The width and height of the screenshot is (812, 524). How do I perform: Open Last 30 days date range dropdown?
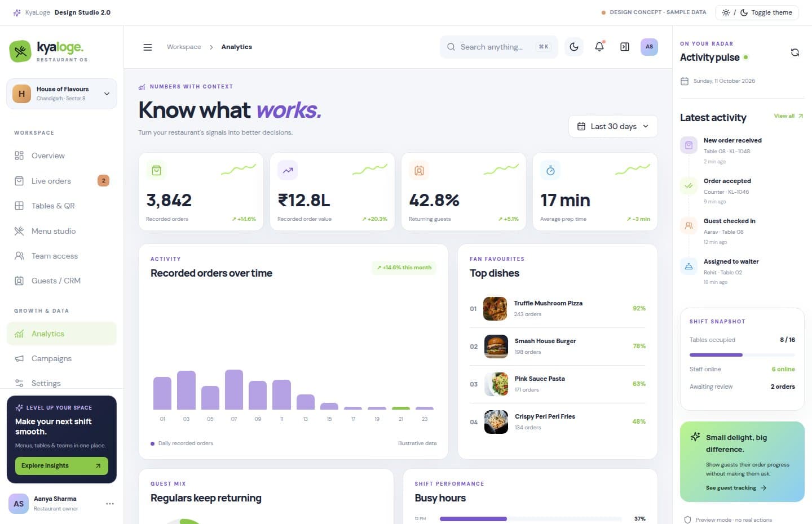pos(613,126)
